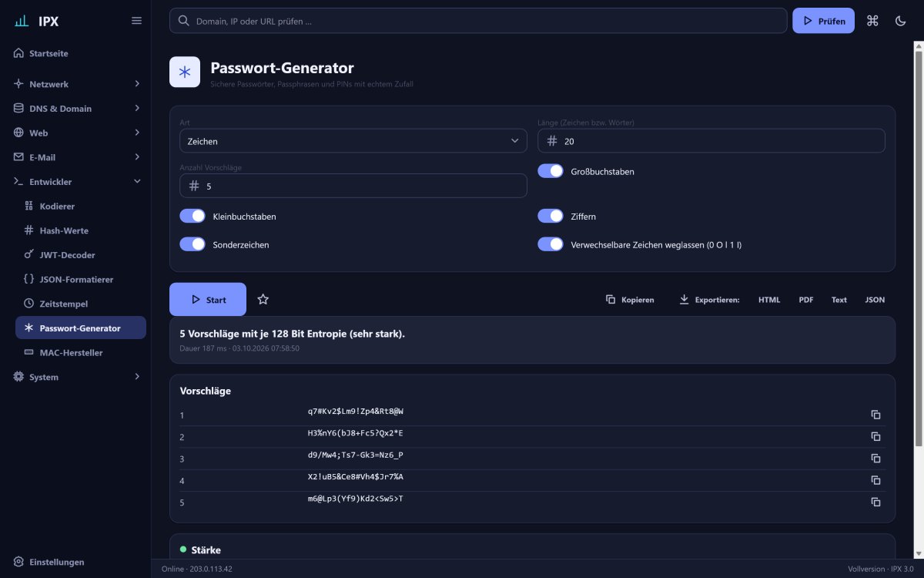Click the Anzahl Vorschläge field showing 5
Viewport: 924px width, 578px height.
point(353,186)
